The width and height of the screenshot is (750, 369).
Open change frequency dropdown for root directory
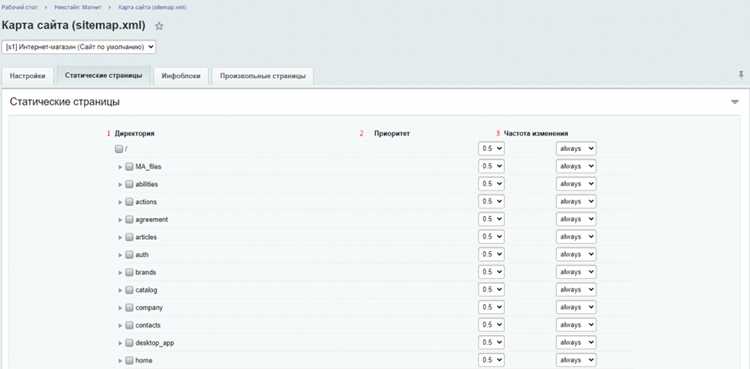[x=576, y=149]
